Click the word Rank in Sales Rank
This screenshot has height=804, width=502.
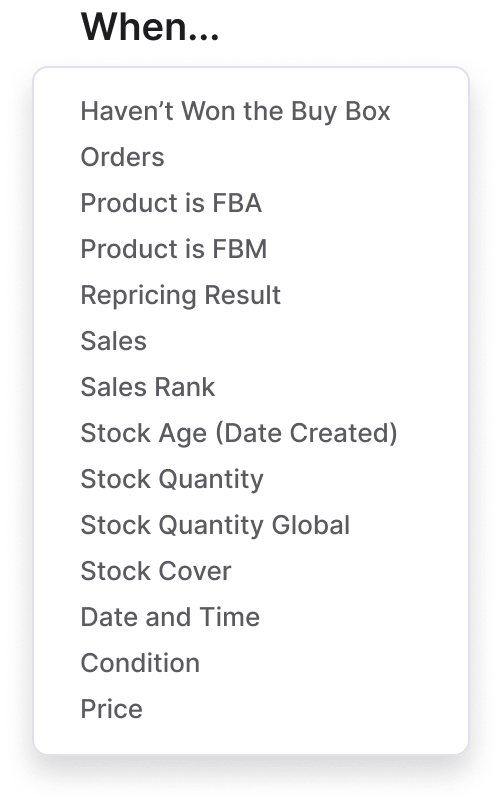click(x=185, y=387)
